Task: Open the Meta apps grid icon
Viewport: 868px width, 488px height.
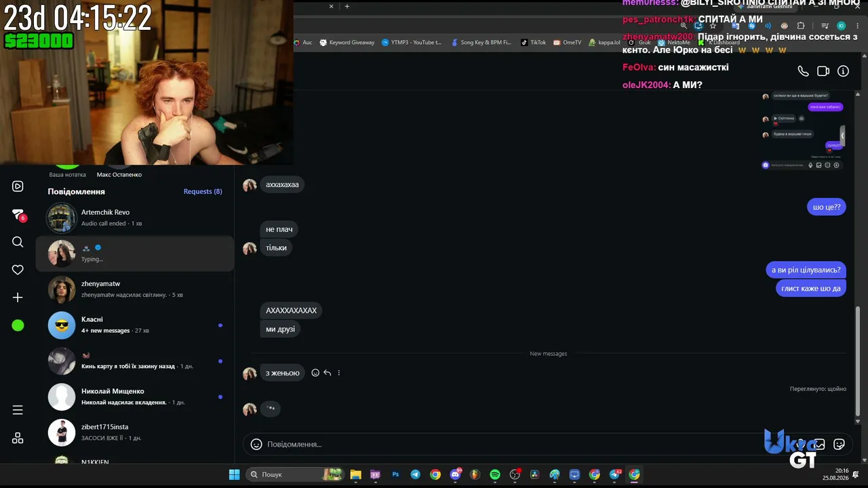Action: pyautogui.click(x=18, y=438)
